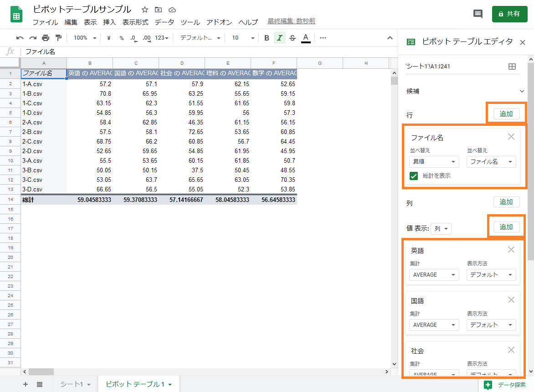Add a new sheet with plus icon
Screen dimensions: 534x392
[26, 384]
